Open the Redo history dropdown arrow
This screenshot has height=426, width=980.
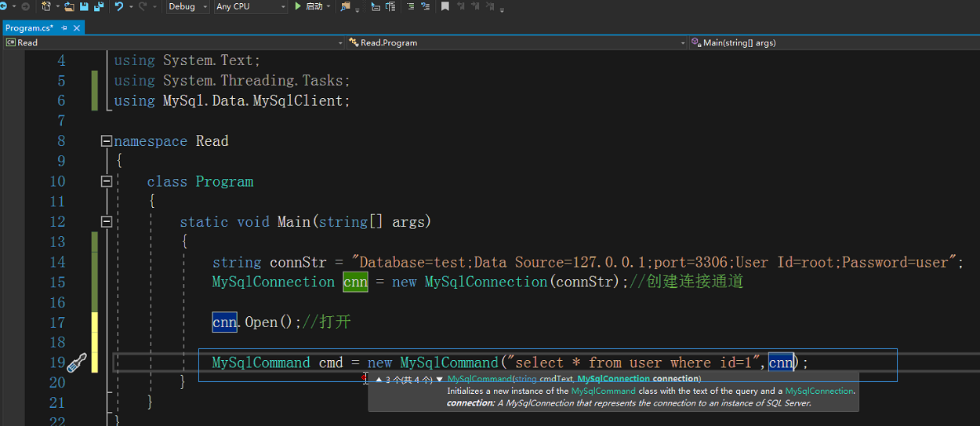[154, 6]
